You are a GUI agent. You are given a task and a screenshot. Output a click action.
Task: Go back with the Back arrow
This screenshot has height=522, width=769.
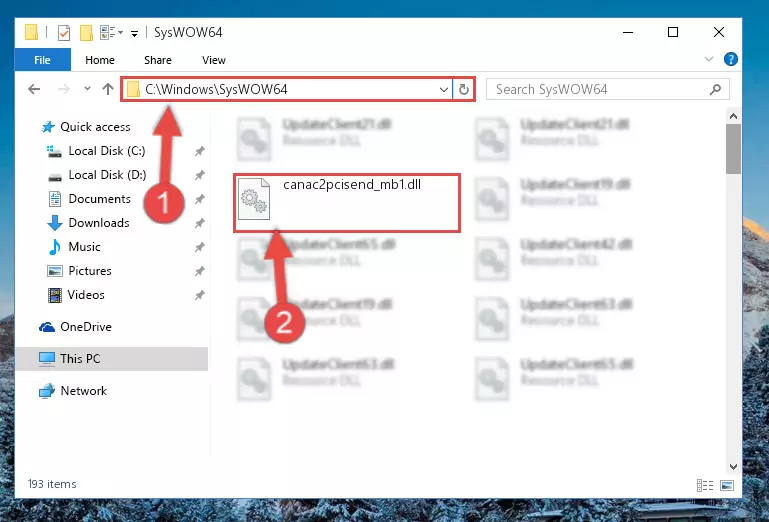(x=34, y=89)
